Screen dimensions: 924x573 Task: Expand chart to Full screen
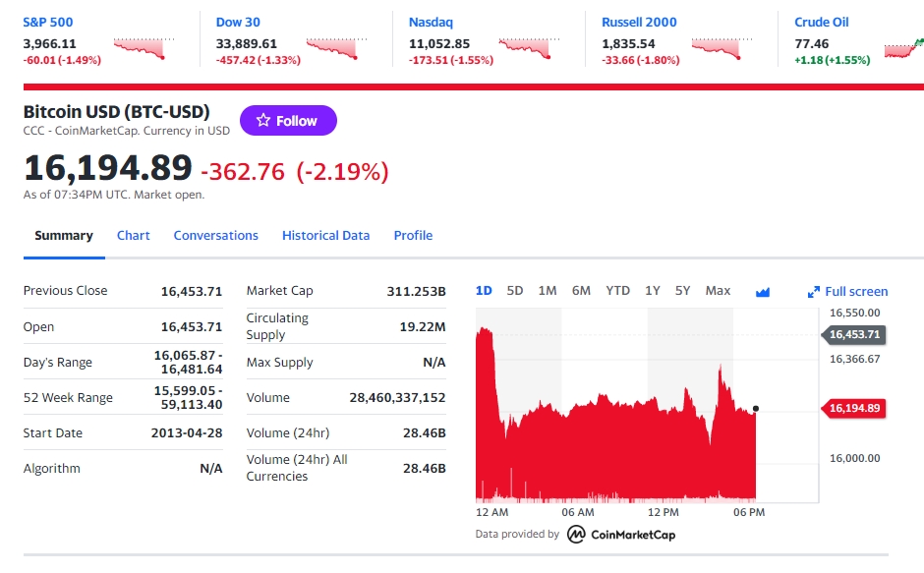(847, 292)
